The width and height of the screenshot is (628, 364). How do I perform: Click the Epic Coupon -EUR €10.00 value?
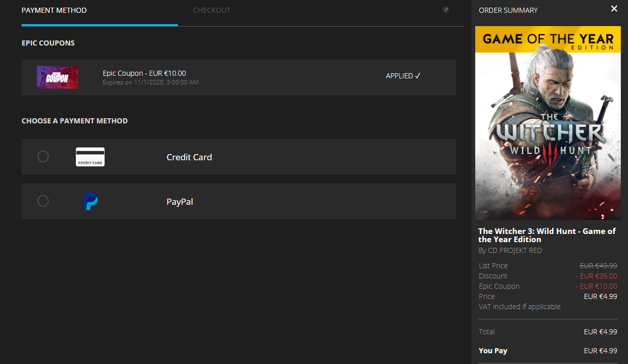596,286
